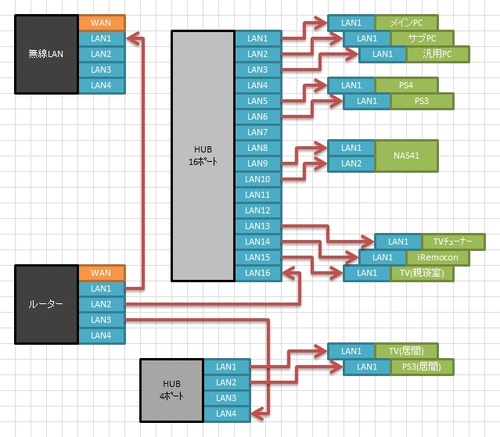This screenshot has width=500, height=437.
Task: Select LAN1 port next to TVチューナー
Action: [x=398, y=242]
